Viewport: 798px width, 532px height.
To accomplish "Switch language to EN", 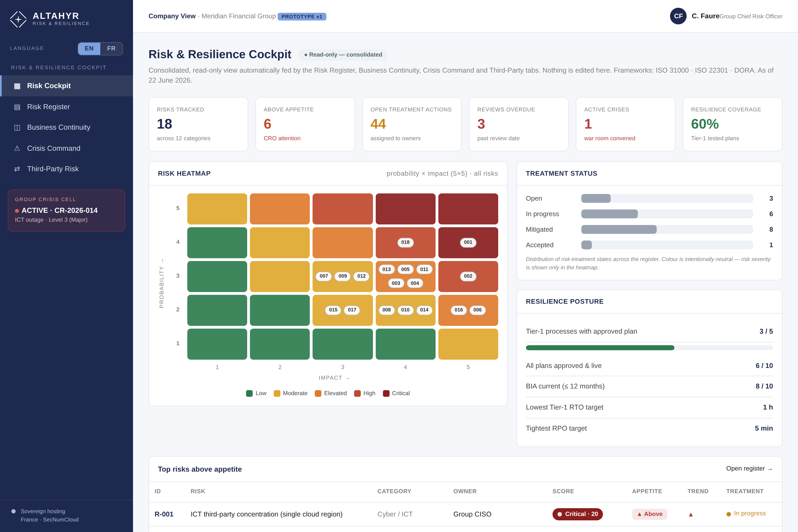I will [x=89, y=48].
